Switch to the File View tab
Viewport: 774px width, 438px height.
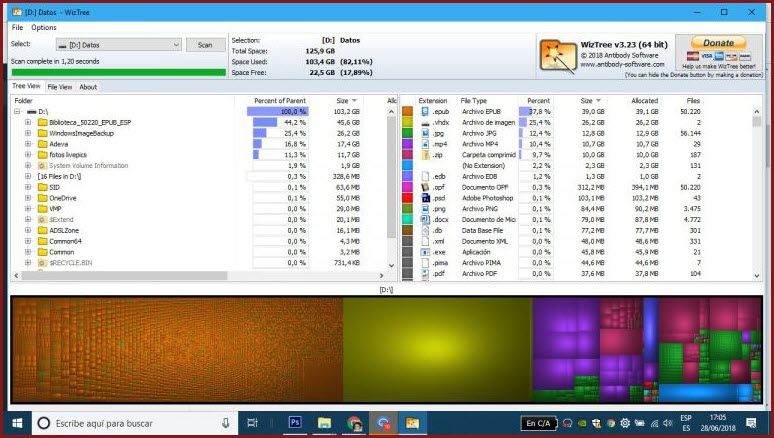pyautogui.click(x=60, y=87)
